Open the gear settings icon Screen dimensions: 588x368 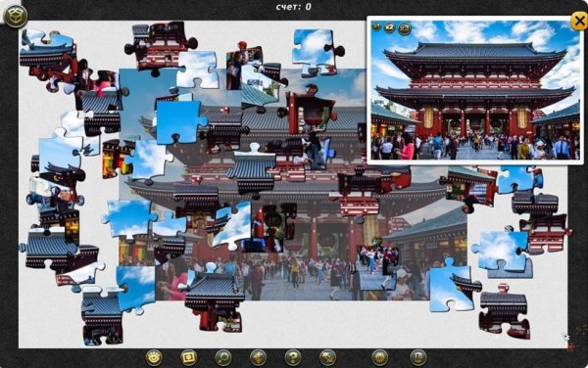click(379, 357)
